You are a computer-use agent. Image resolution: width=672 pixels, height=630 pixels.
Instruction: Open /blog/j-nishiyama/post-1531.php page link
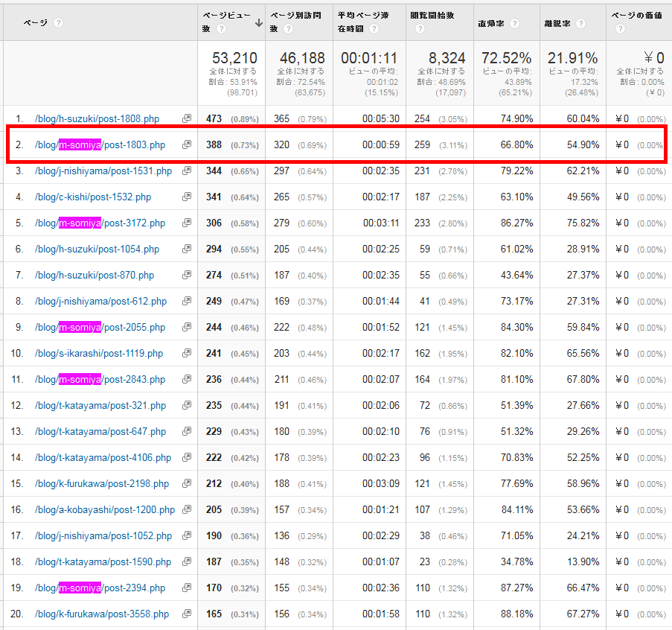[x=103, y=171]
